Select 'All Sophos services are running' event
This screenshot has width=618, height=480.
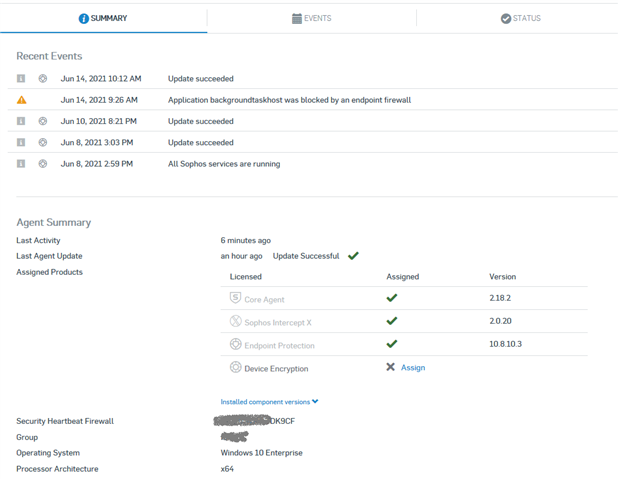pyautogui.click(x=224, y=164)
